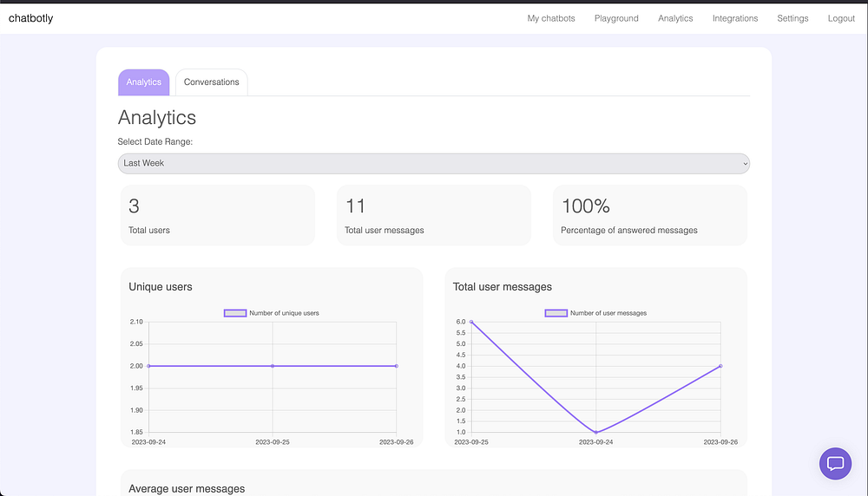Open Analytics in top navigation
This screenshot has height=496, width=868.
pyautogui.click(x=675, y=18)
